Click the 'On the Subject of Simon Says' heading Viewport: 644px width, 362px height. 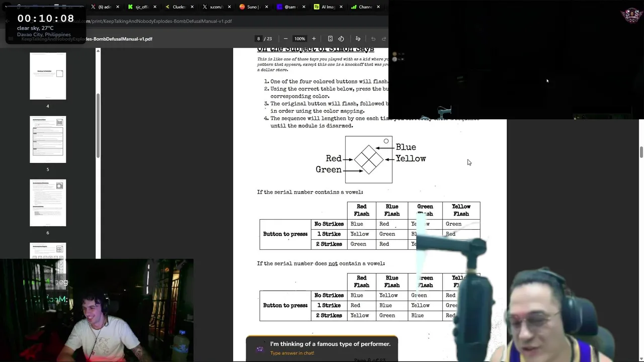tap(315, 49)
